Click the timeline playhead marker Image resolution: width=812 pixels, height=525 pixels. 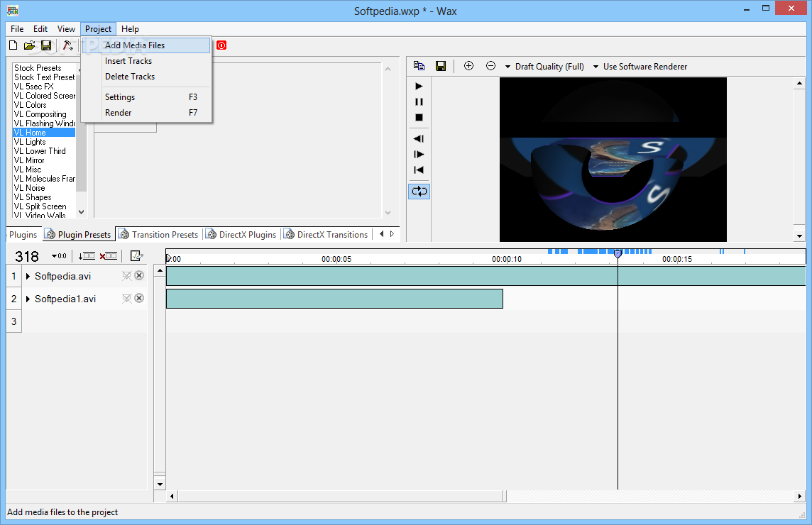[x=618, y=254]
